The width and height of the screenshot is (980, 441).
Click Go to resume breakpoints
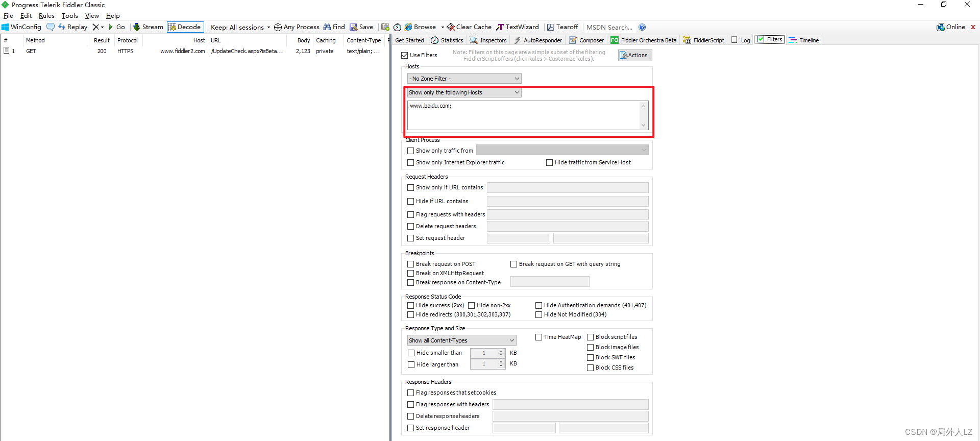[117, 27]
